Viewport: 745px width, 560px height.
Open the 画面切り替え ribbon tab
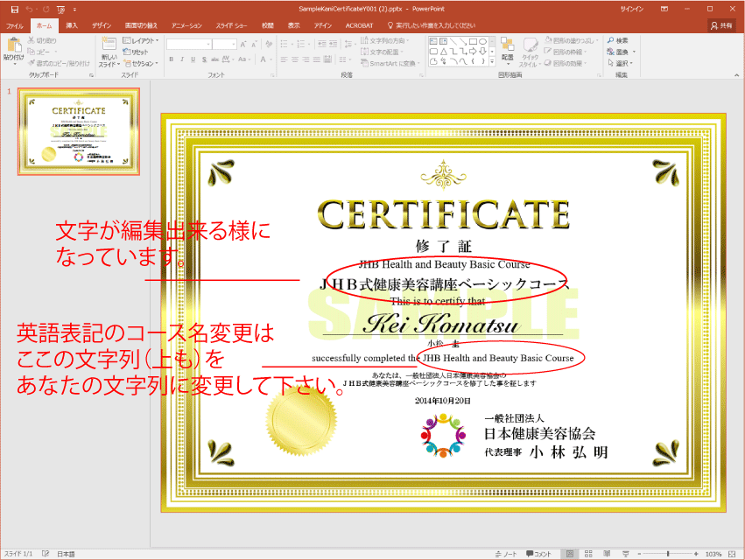(141, 25)
